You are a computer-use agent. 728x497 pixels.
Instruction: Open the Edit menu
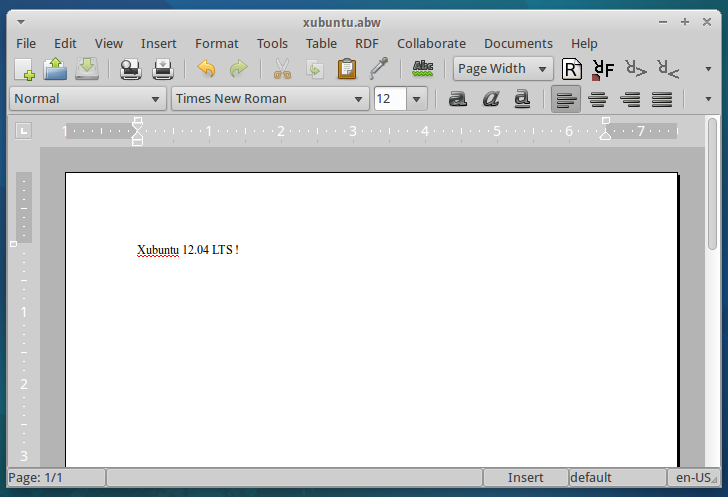click(65, 44)
